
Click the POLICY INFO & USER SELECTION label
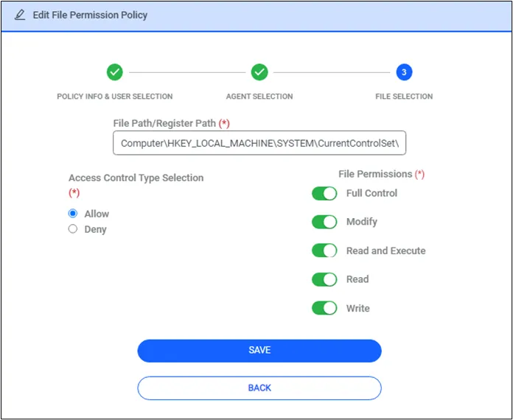[115, 97]
